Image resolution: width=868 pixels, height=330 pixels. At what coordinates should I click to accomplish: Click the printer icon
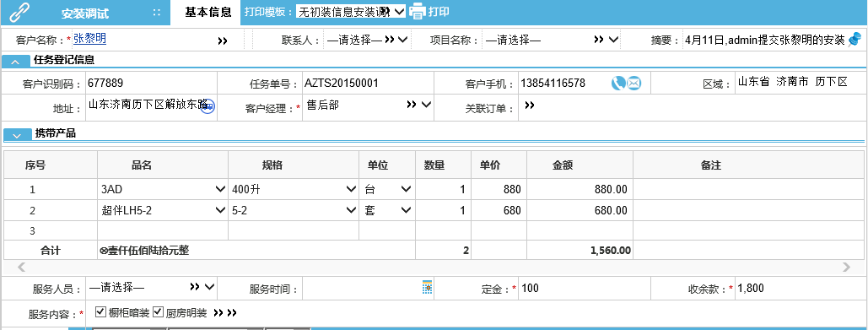[418, 12]
